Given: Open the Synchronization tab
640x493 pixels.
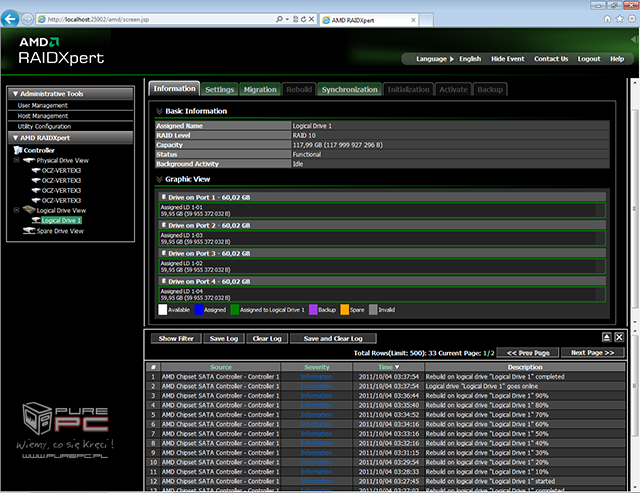Looking at the screenshot, I should (349, 89).
